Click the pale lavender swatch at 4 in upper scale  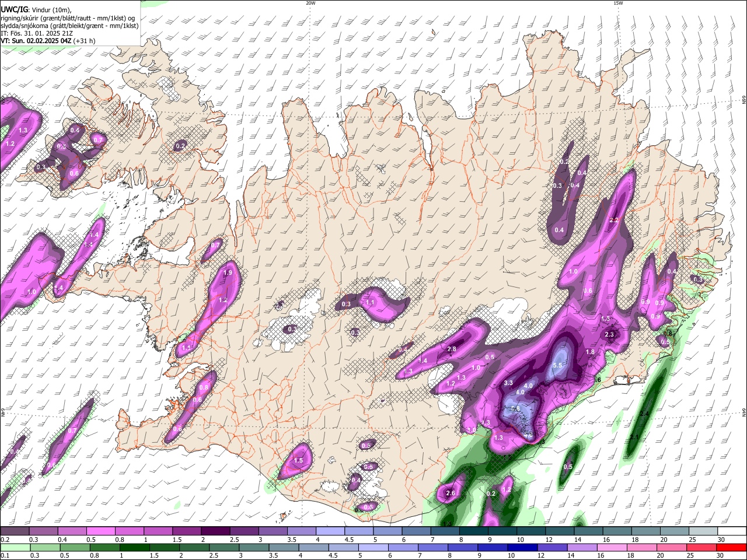tap(330, 531)
